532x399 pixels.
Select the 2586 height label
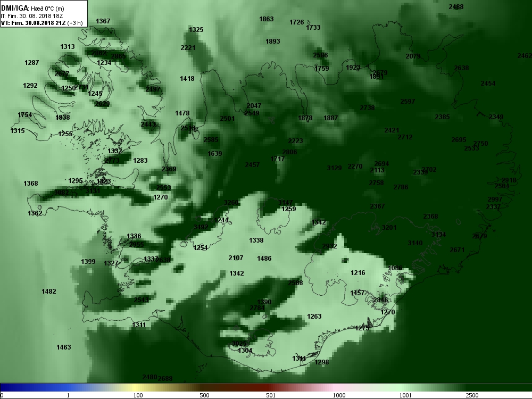(321, 55)
